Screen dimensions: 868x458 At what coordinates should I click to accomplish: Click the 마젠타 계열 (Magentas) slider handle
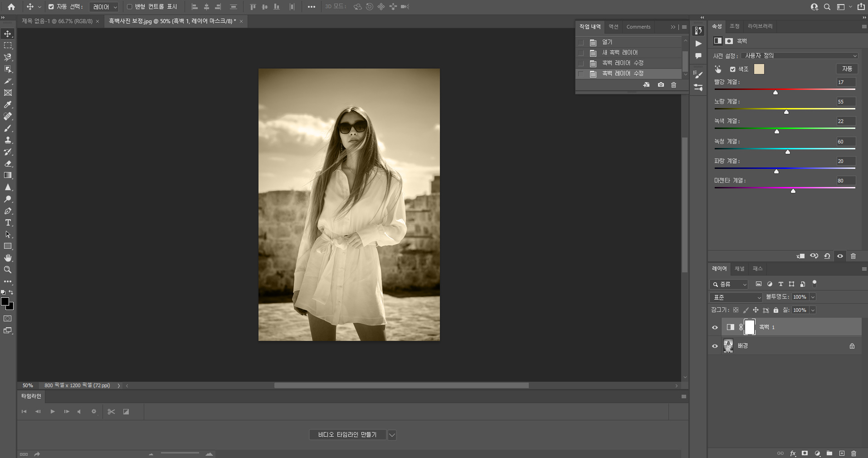(793, 191)
